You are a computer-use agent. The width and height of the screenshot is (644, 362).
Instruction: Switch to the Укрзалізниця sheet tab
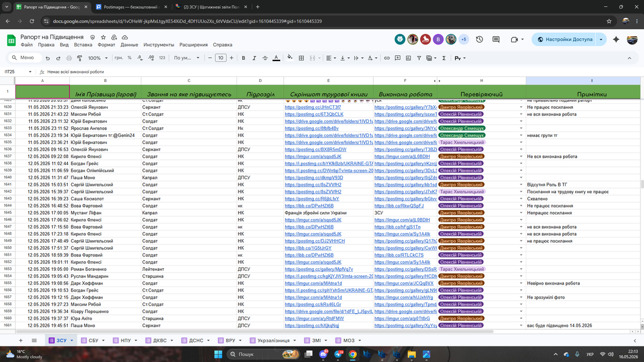pyautogui.click(x=273, y=340)
